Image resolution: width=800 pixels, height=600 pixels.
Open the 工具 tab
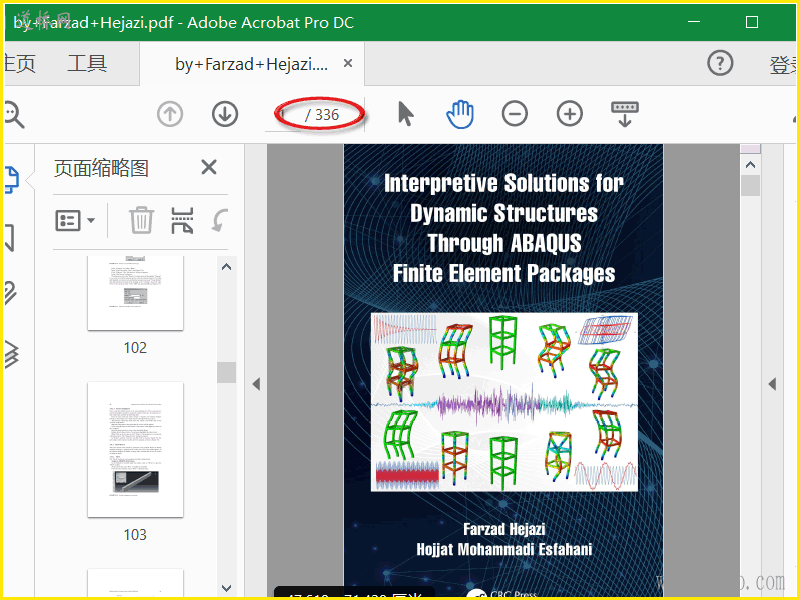tap(87, 64)
